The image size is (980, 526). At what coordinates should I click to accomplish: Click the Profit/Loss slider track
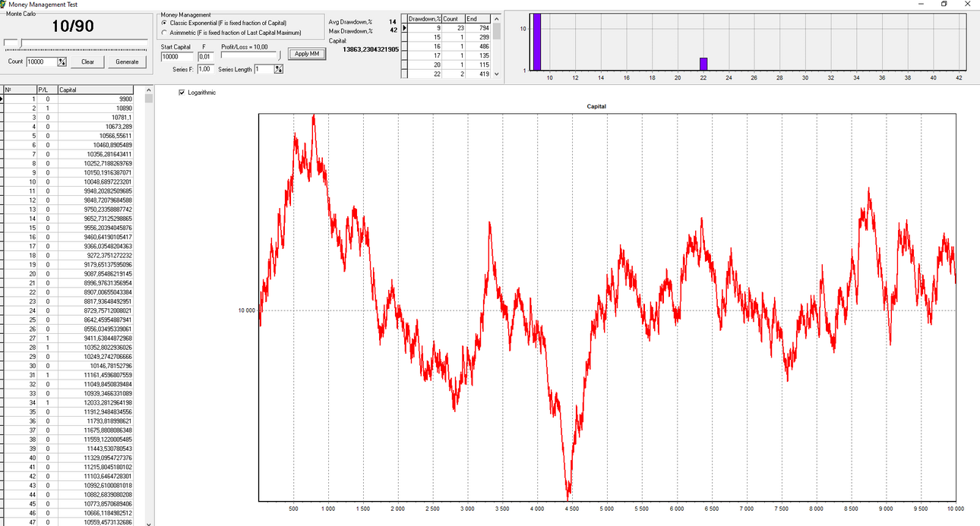point(251,55)
